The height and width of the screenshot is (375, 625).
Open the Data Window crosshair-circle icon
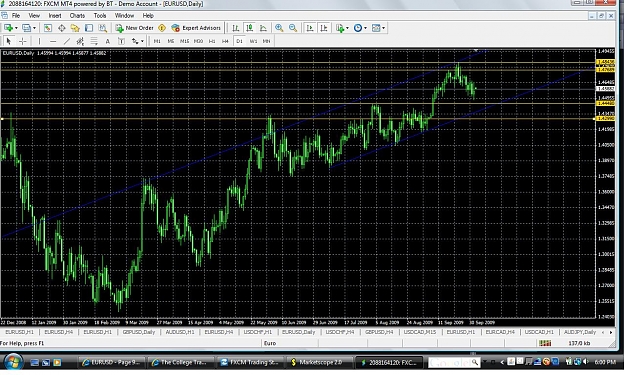61,28
